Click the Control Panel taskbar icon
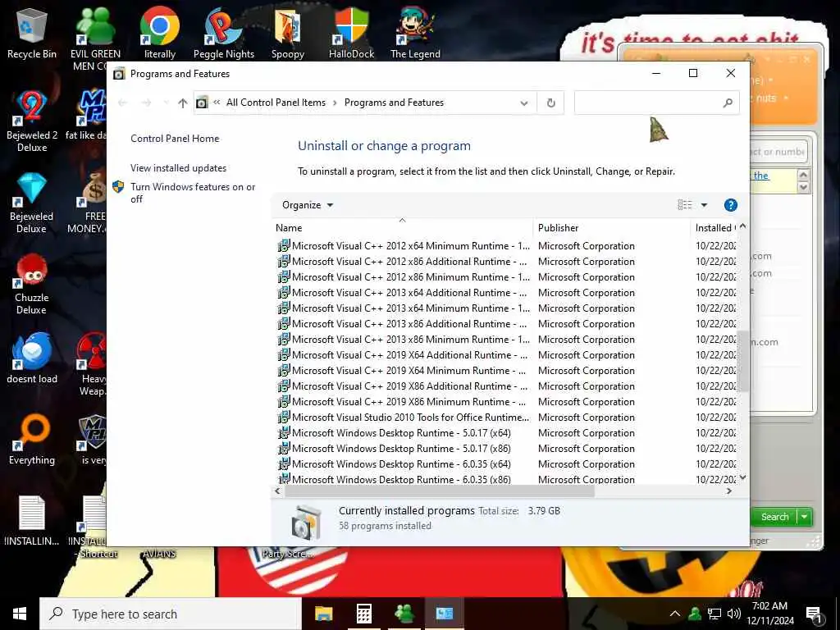This screenshot has width=840, height=630. (444, 614)
